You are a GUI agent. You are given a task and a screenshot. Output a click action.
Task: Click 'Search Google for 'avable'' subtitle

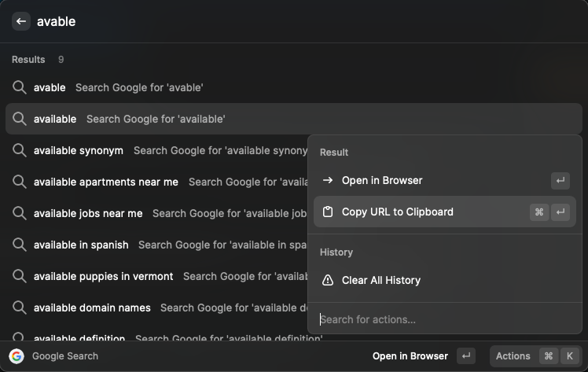coord(139,87)
